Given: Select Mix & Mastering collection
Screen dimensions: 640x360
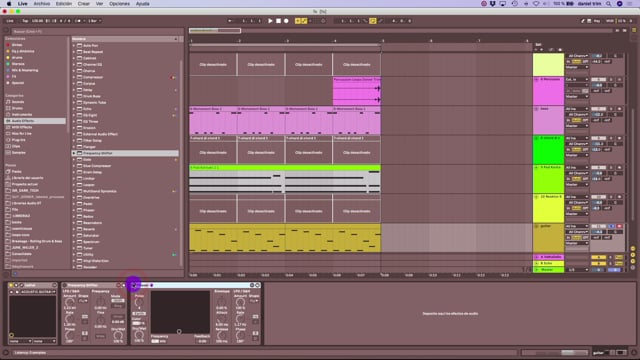Looking at the screenshot, I should 35,70.
